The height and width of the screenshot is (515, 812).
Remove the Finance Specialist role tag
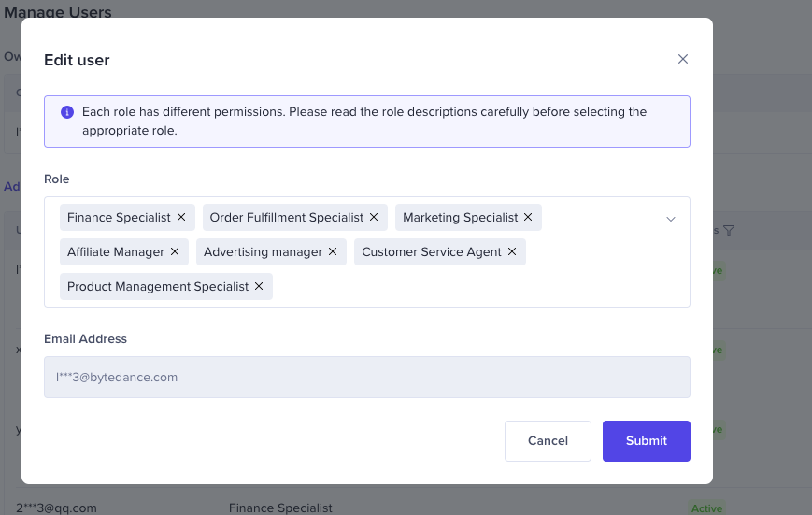[x=181, y=218]
